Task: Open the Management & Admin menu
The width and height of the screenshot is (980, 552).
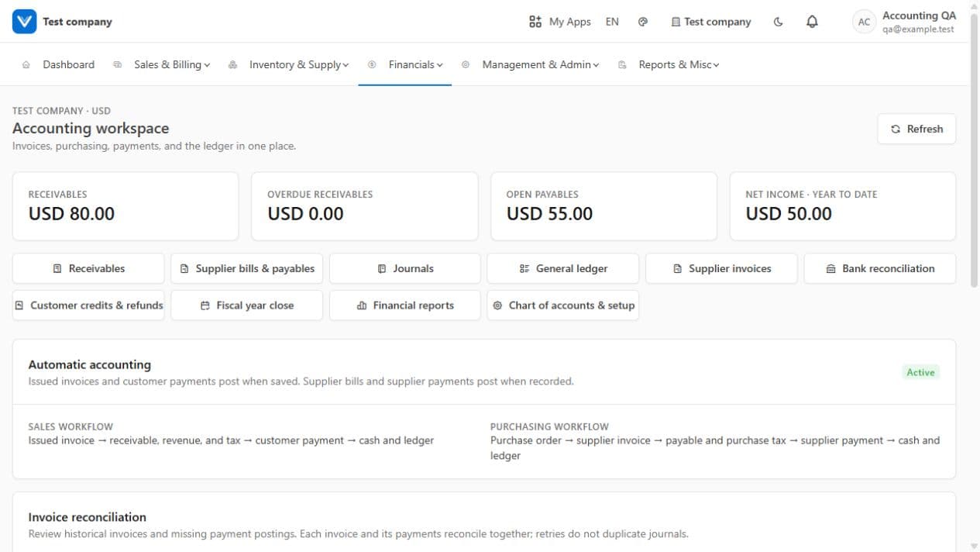Action: tap(530, 65)
